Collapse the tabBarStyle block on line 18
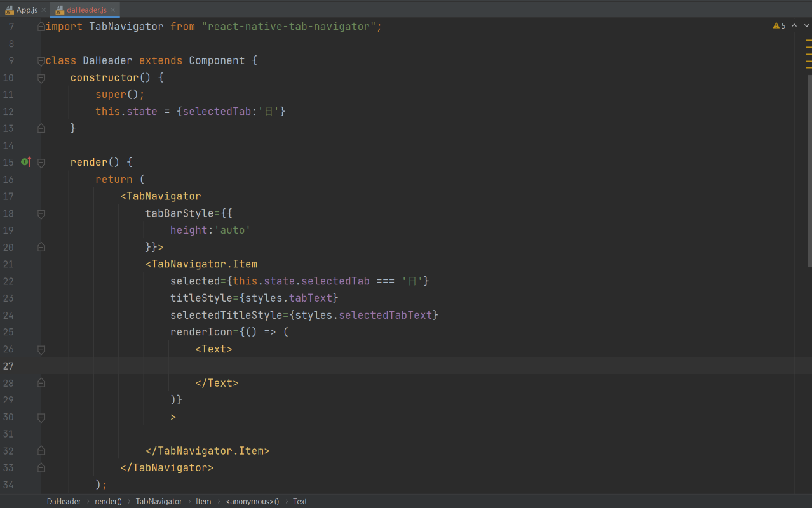 coord(41,214)
